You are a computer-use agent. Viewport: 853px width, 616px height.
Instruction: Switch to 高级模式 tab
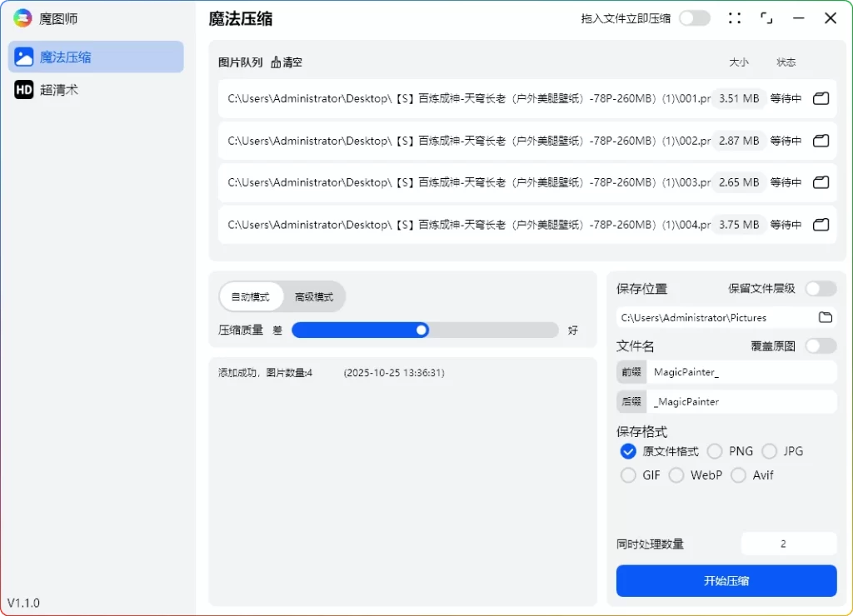point(313,297)
